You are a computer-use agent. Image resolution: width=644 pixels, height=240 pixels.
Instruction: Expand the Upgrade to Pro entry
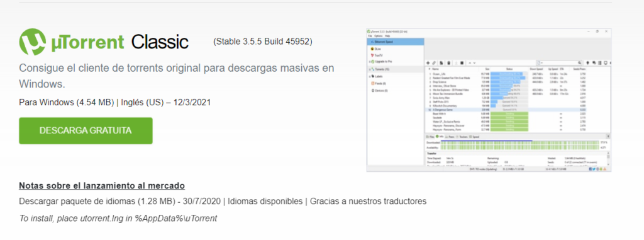[369, 62]
